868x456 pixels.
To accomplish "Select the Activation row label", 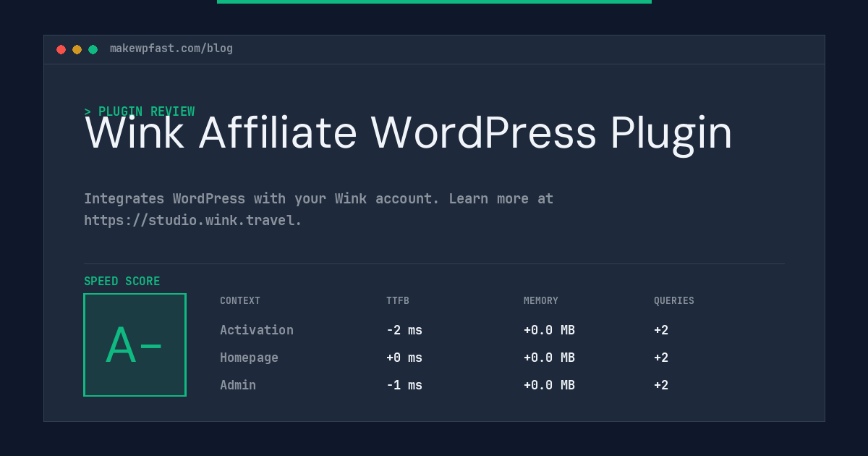I will (x=257, y=330).
